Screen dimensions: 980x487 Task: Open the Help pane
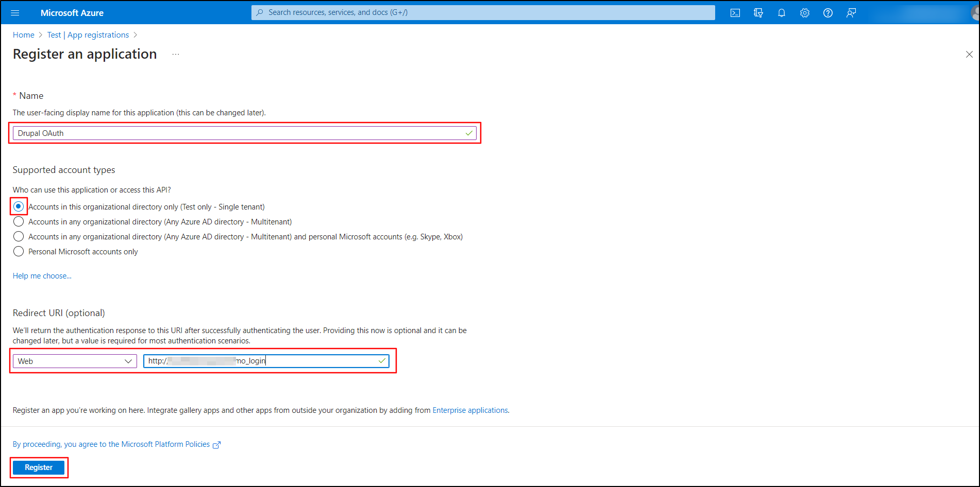point(828,12)
